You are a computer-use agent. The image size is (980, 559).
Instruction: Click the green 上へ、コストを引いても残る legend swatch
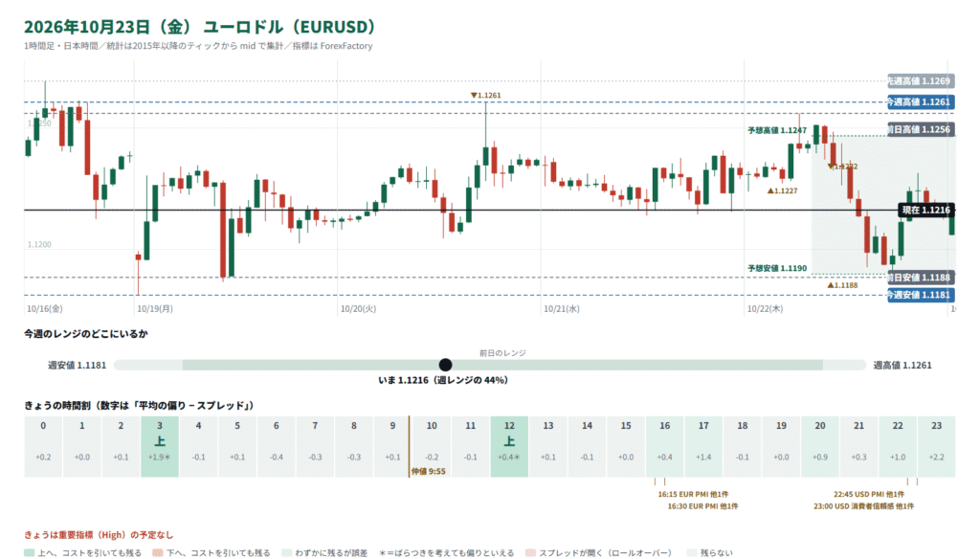(29, 552)
